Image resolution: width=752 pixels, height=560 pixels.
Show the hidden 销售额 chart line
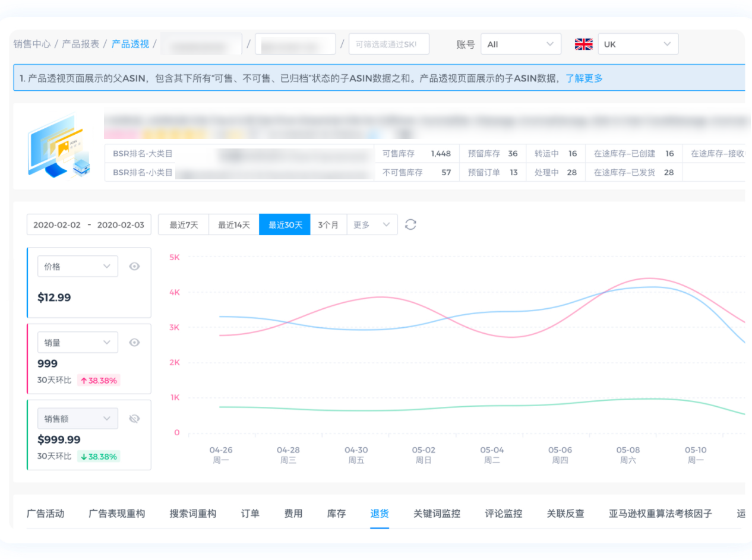135,419
